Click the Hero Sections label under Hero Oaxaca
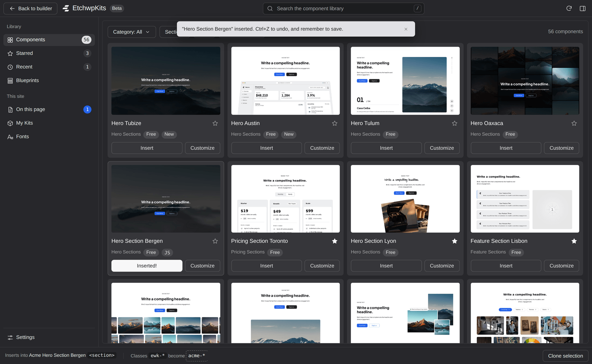This screenshot has height=364, width=592. (x=485, y=134)
